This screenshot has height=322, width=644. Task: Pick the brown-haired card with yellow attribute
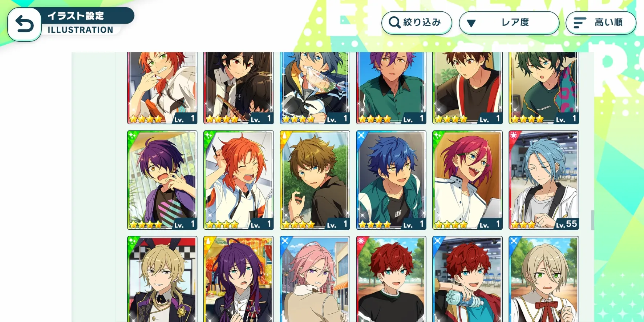315,180
